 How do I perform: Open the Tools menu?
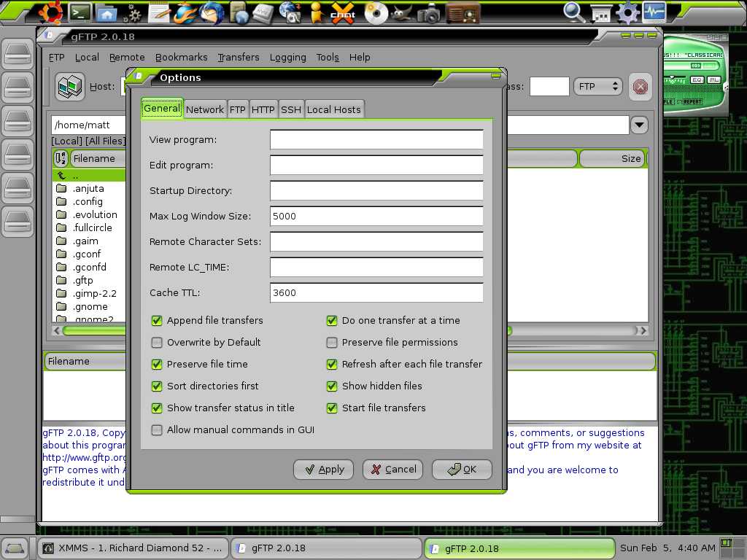pos(328,57)
